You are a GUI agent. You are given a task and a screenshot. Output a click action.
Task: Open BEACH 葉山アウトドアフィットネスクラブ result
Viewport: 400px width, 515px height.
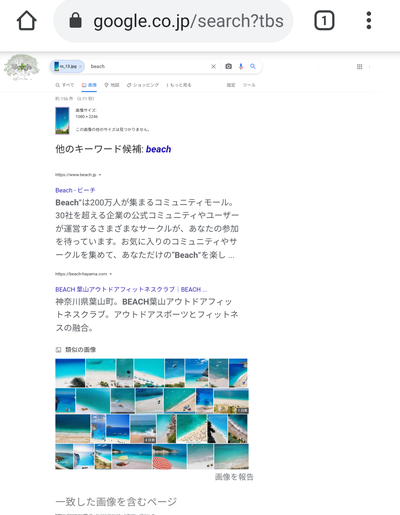point(131,289)
